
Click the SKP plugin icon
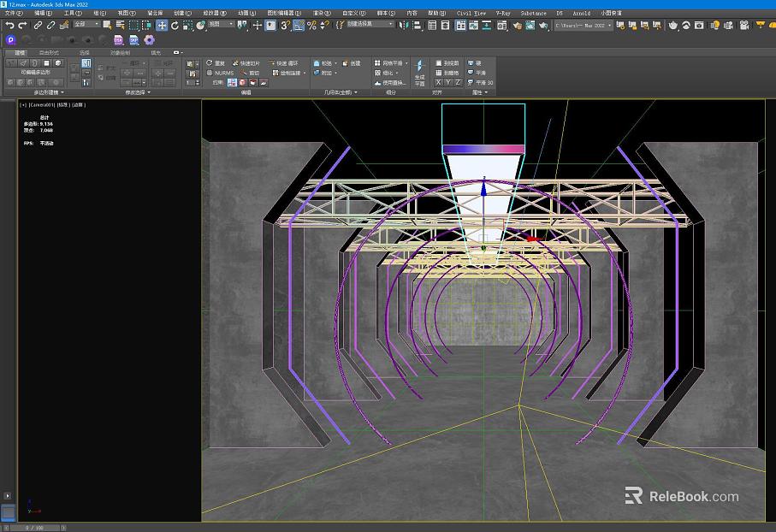pos(134,39)
